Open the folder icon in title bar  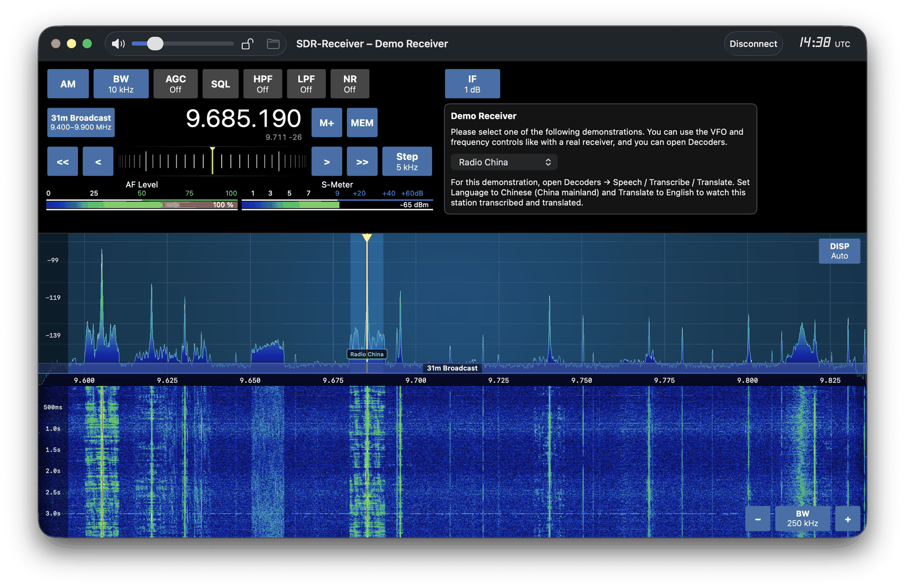(x=273, y=44)
